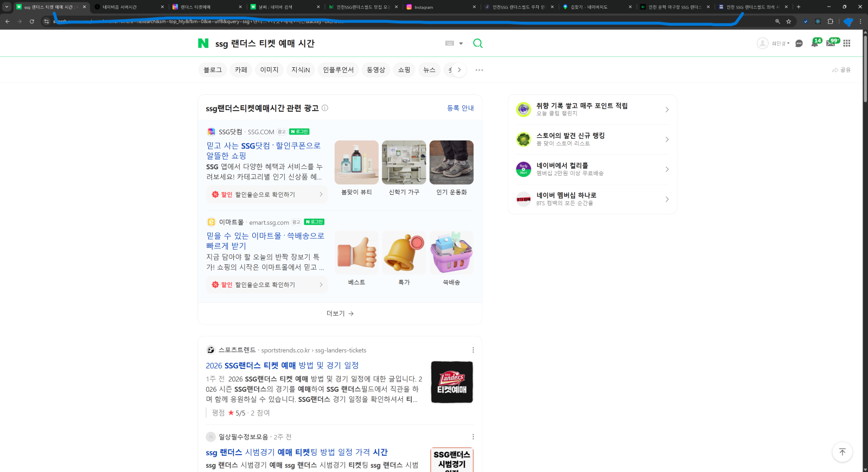Switch to the 날씨 : 네이버 검색 browser tab
868x472 pixels.
click(x=285, y=7)
